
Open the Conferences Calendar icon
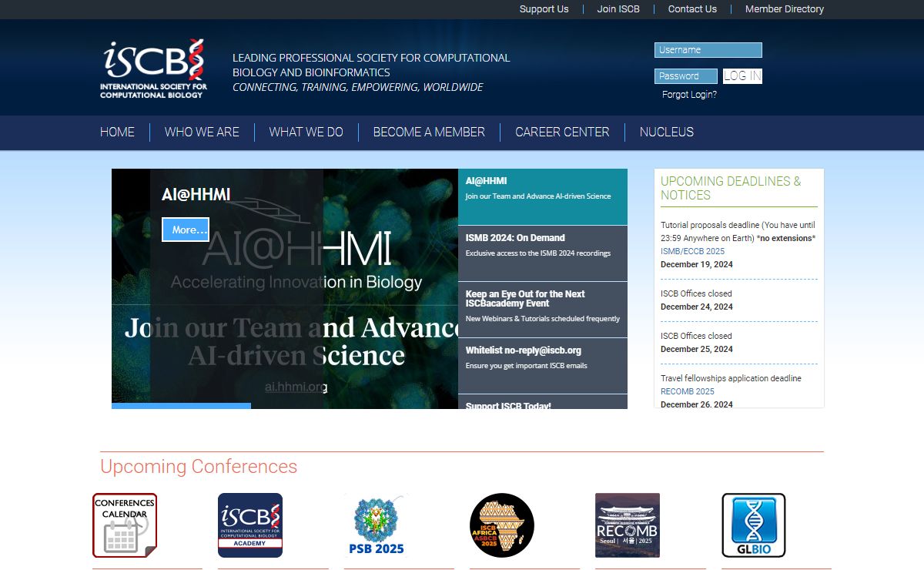point(125,525)
